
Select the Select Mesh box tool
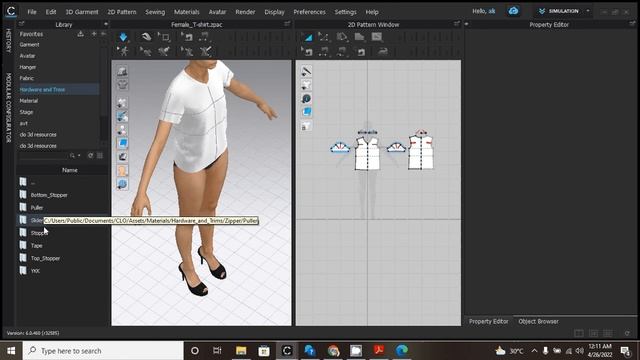point(164,37)
